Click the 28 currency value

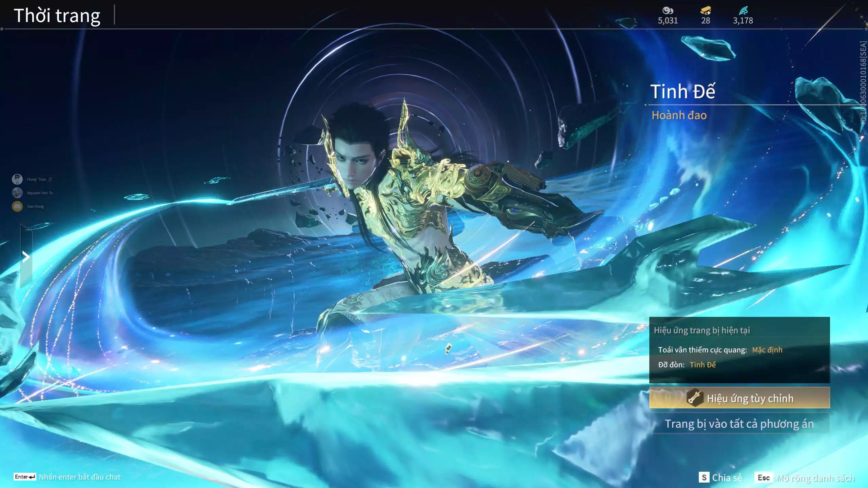tap(706, 21)
